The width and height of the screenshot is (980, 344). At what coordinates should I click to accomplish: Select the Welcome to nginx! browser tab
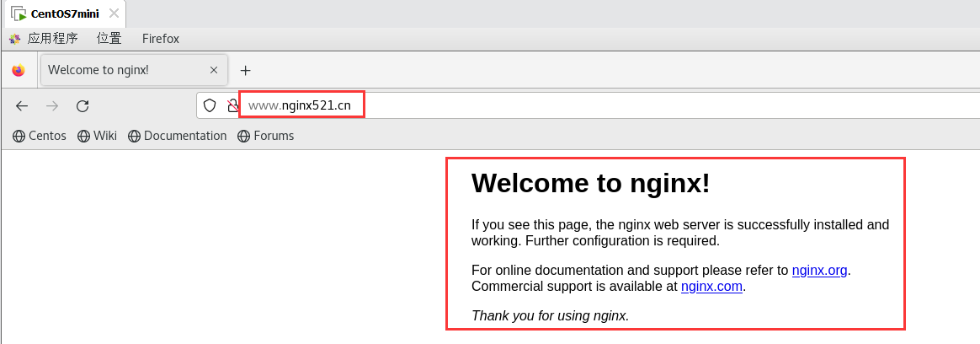coord(134,70)
